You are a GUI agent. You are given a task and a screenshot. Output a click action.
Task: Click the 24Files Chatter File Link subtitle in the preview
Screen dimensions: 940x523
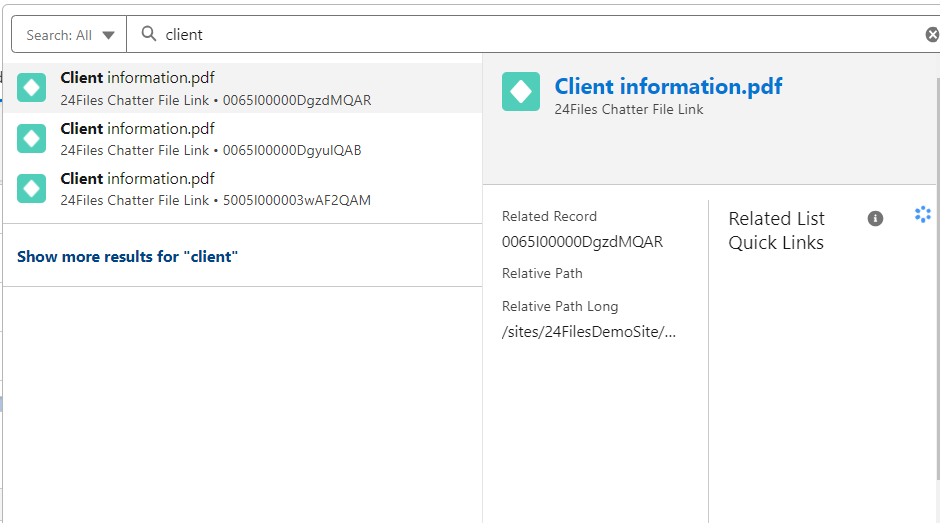[x=629, y=109]
